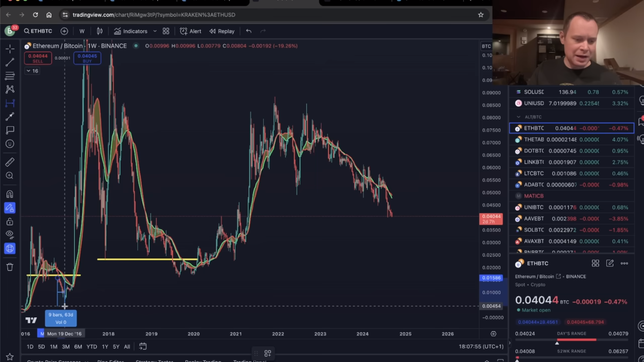The height and width of the screenshot is (362, 644).
Task: Select the All time range
Action: pyautogui.click(x=127, y=346)
